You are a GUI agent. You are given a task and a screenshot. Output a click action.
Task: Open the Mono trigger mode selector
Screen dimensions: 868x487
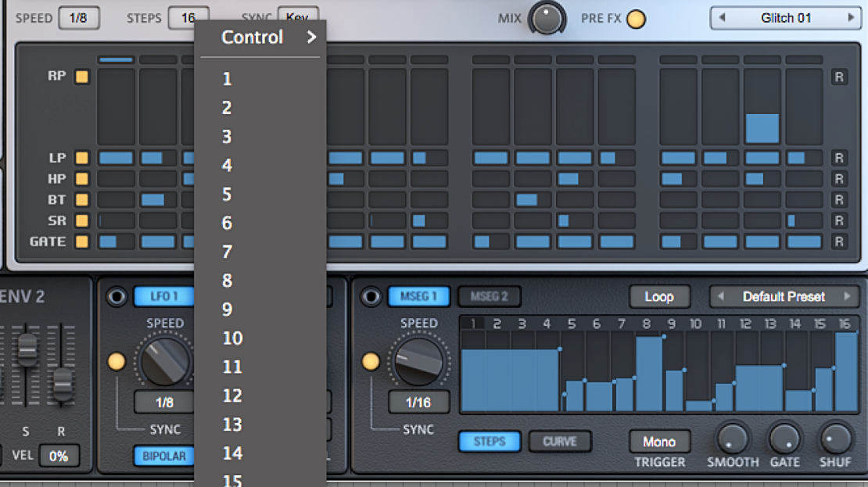point(659,442)
